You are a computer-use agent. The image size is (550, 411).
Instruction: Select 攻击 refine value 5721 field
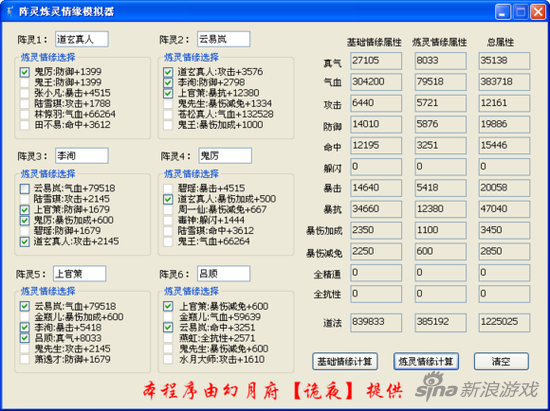[441, 103]
